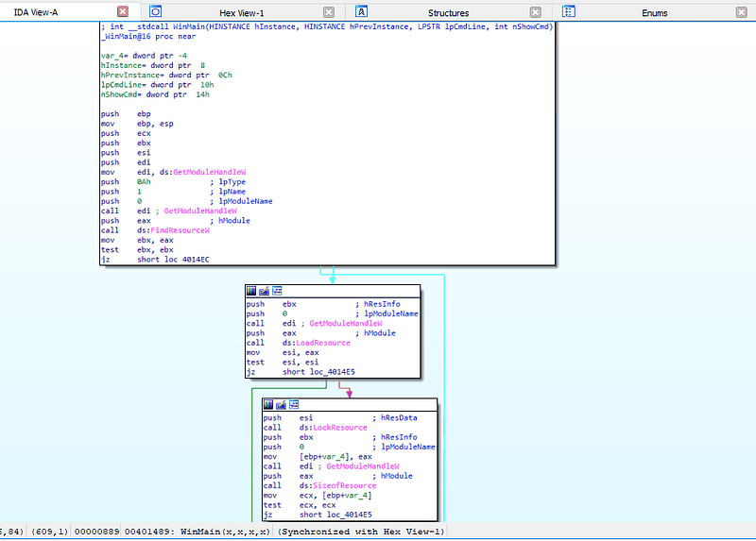Click the group icon on the LockResource block
This screenshot has width=756, height=541.
point(294,404)
